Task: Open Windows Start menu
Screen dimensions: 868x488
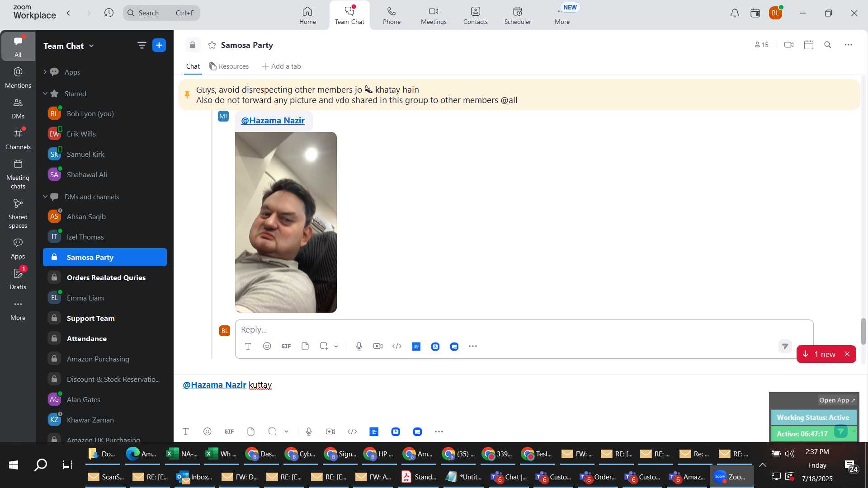Action: (14, 465)
